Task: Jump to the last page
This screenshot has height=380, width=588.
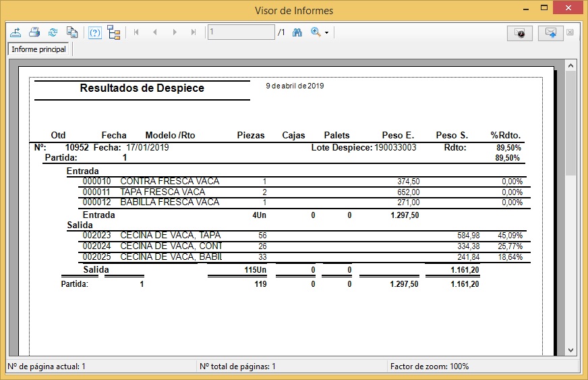Action: (x=194, y=32)
